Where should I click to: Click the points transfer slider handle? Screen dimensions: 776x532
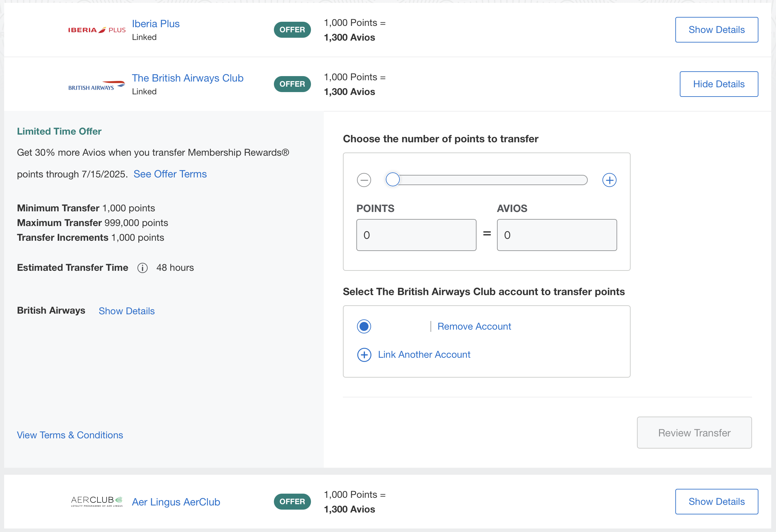coord(393,180)
